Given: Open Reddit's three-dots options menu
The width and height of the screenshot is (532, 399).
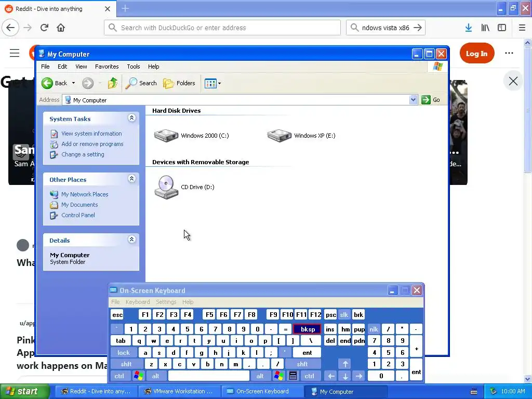Looking at the screenshot, I should coord(509,53).
